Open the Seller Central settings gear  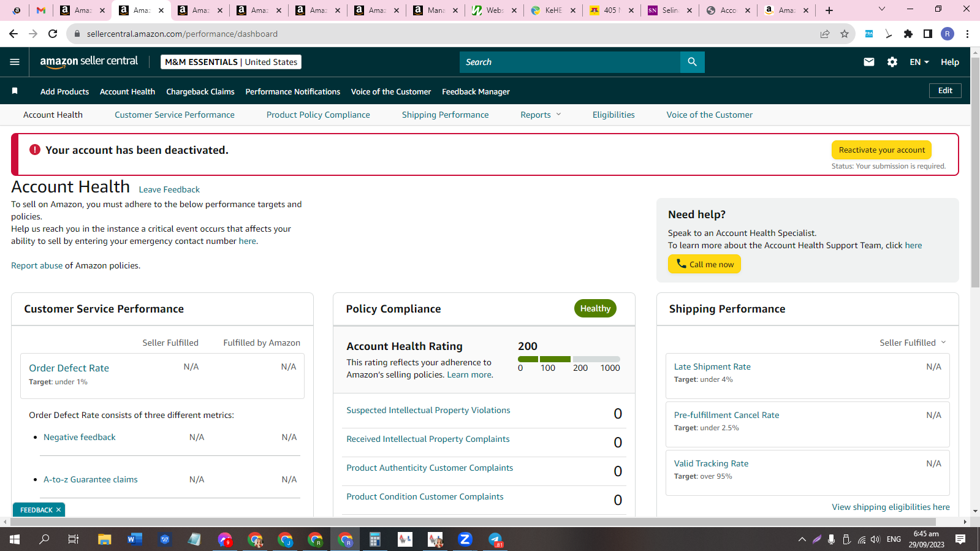(892, 62)
